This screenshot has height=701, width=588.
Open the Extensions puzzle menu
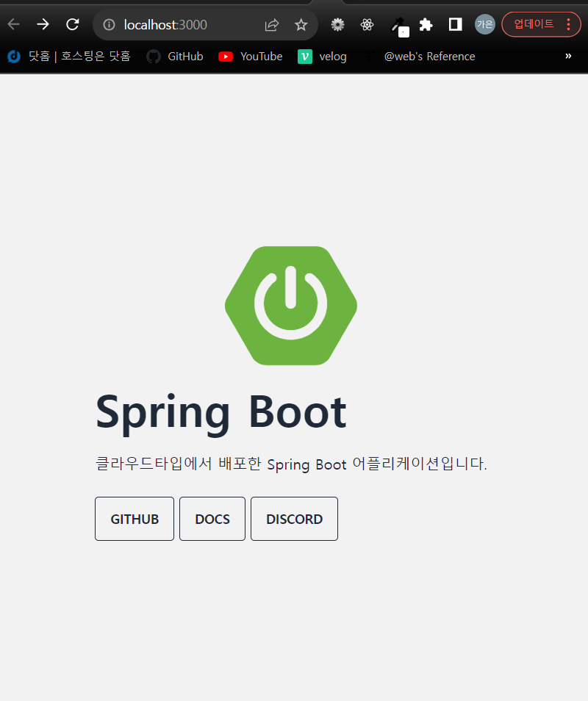pos(426,24)
